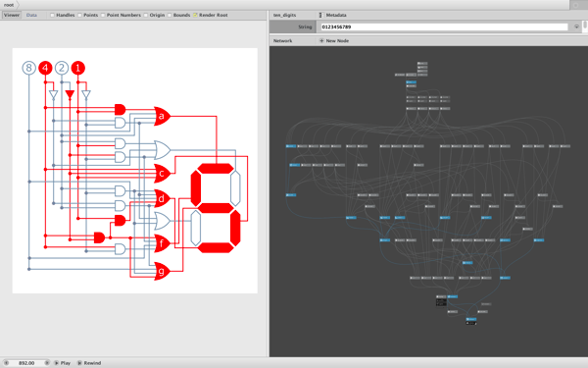The width and height of the screenshot is (588, 368).
Task: Enable the Points checkbox
Action: click(x=79, y=15)
